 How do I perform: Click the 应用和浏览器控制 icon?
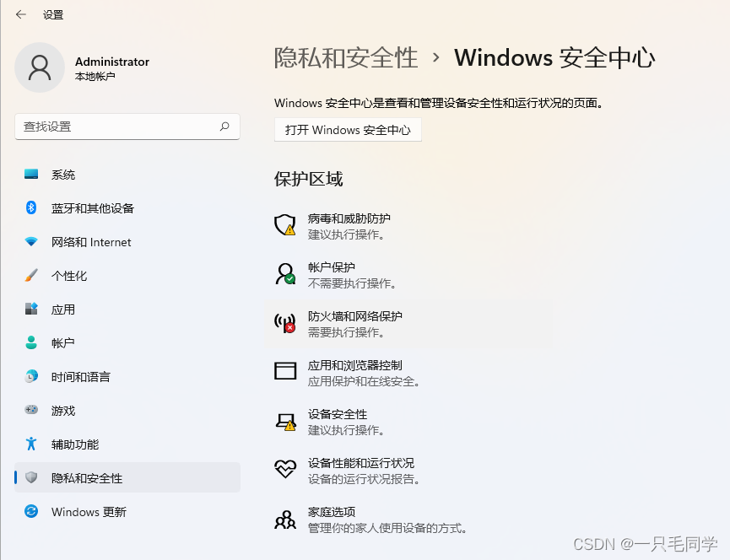285,371
